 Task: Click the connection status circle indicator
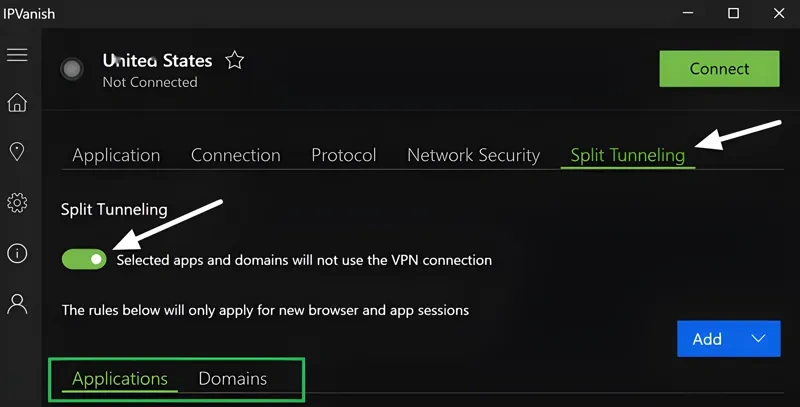click(x=71, y=69)
